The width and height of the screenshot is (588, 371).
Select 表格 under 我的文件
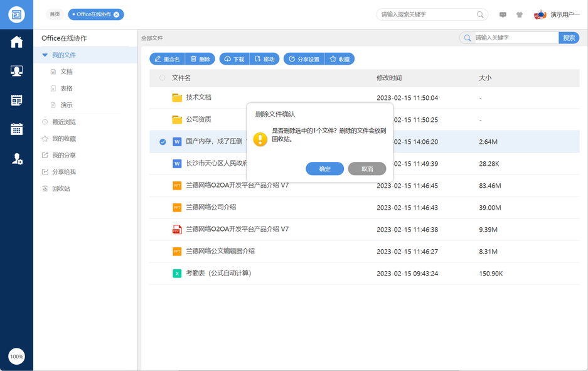[x=67, y=89]
